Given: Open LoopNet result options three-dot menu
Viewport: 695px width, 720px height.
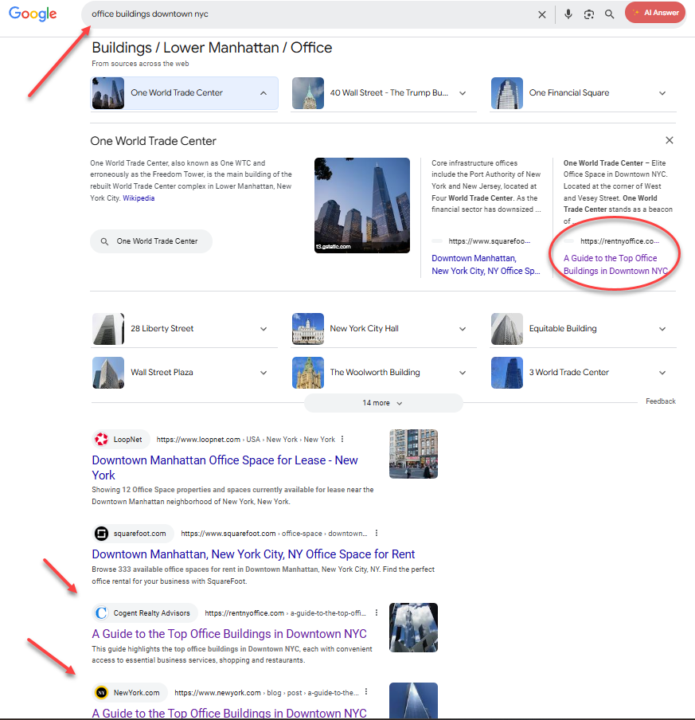Looking at the screenshot, I should (x=342, y=439).
